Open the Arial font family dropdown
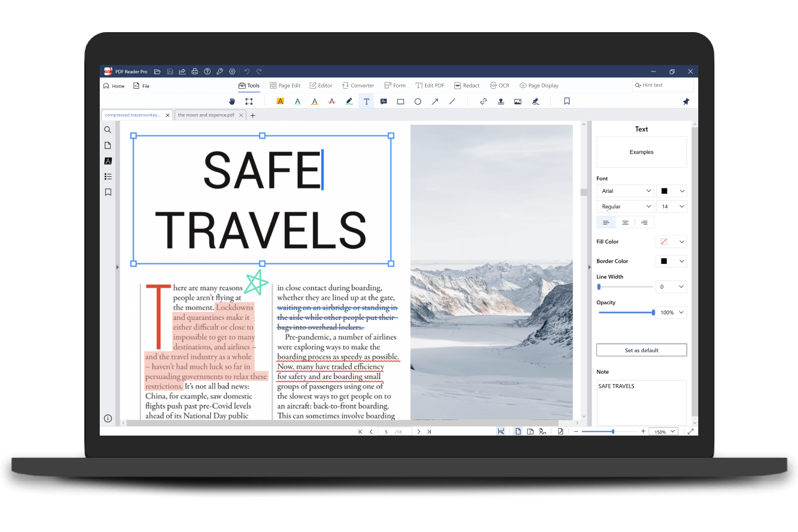Image resolution: width=798 pixels, height=532 pixels. click(626, 191)
